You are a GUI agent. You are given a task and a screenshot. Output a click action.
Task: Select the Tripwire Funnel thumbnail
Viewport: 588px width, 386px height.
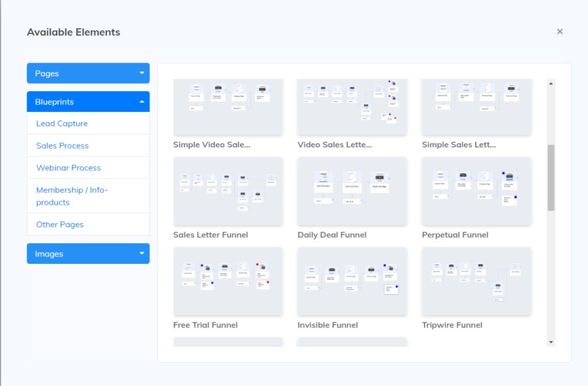click(x=477, y=281)
